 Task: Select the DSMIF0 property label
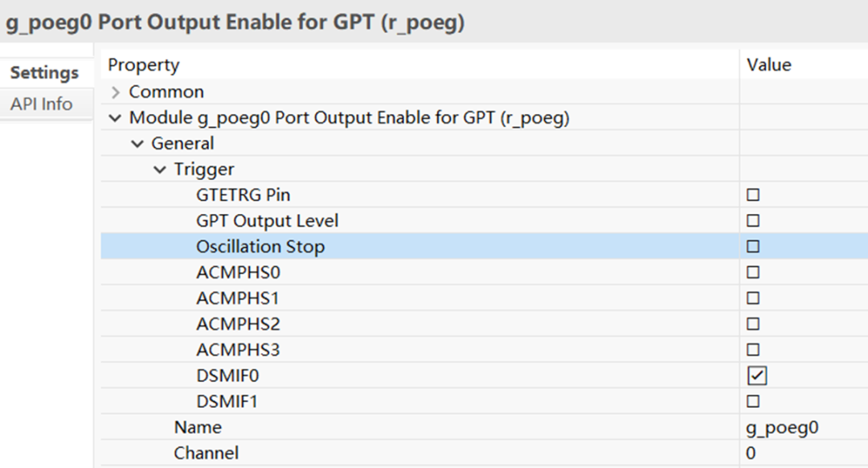coord(227,376)
